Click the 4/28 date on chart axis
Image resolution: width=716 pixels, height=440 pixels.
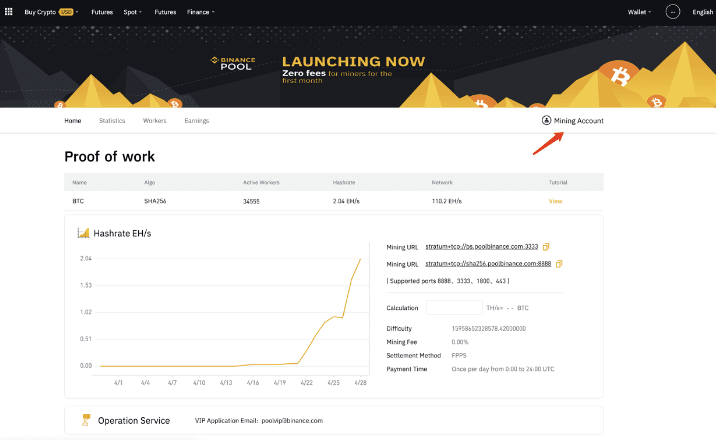(x=360, y=382)
